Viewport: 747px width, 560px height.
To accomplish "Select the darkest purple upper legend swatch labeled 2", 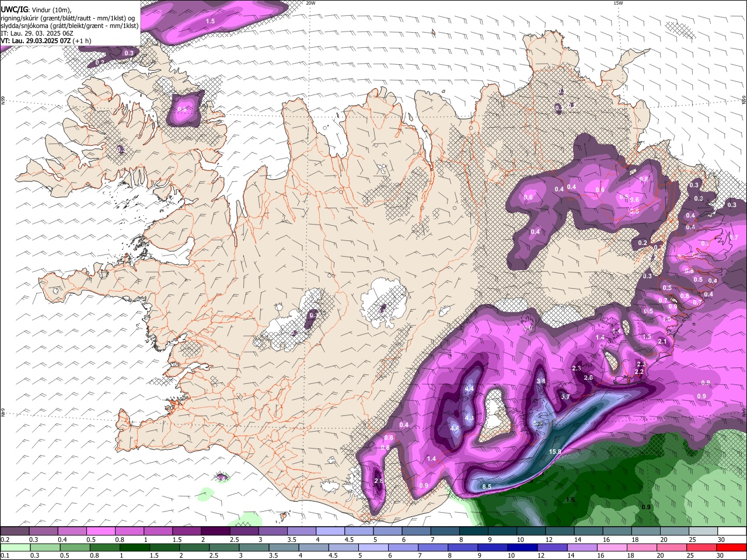I will click(x=215, y=531).
